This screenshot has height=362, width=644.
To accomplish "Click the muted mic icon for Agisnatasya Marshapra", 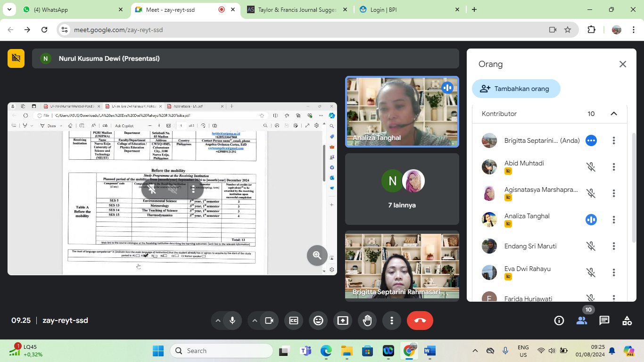I will [591, 193].
